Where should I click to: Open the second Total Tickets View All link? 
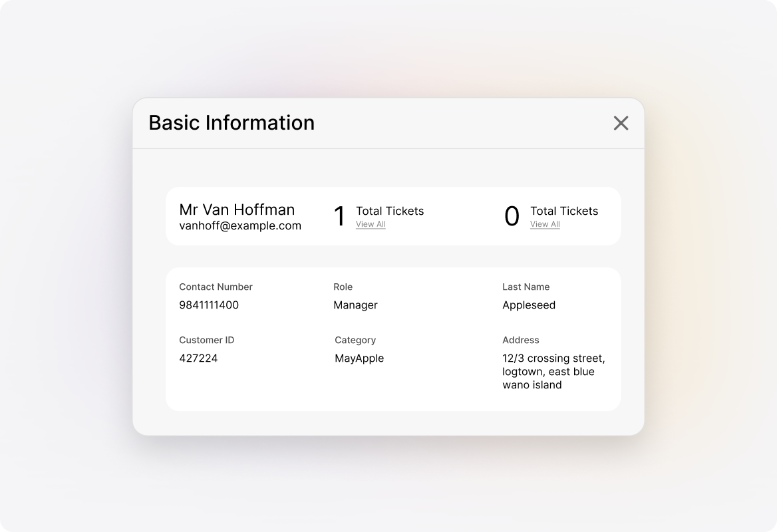tap(545, 224)
